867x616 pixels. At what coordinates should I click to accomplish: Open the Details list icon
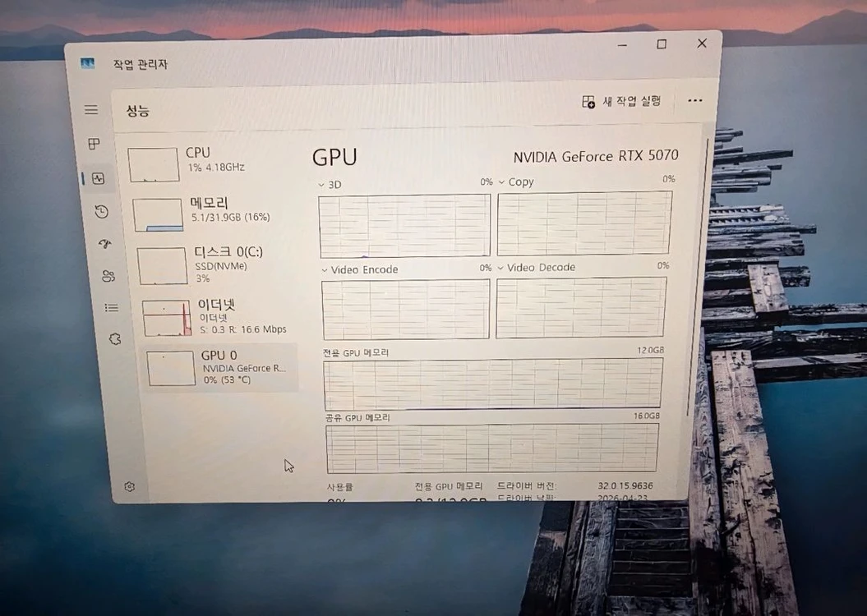pyautogui.click(x=112, y=308)
